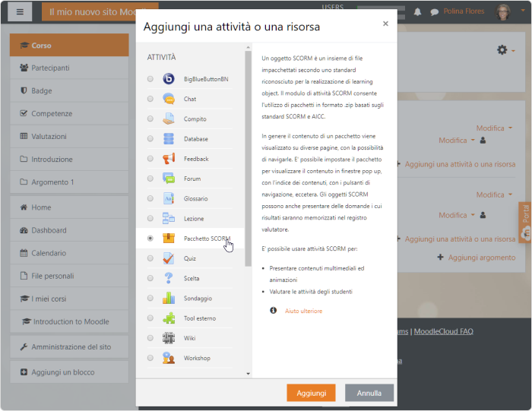Open the messages bubble icon
The width and height of the screenshot is (532, 411).
click(x=434, y=12)
